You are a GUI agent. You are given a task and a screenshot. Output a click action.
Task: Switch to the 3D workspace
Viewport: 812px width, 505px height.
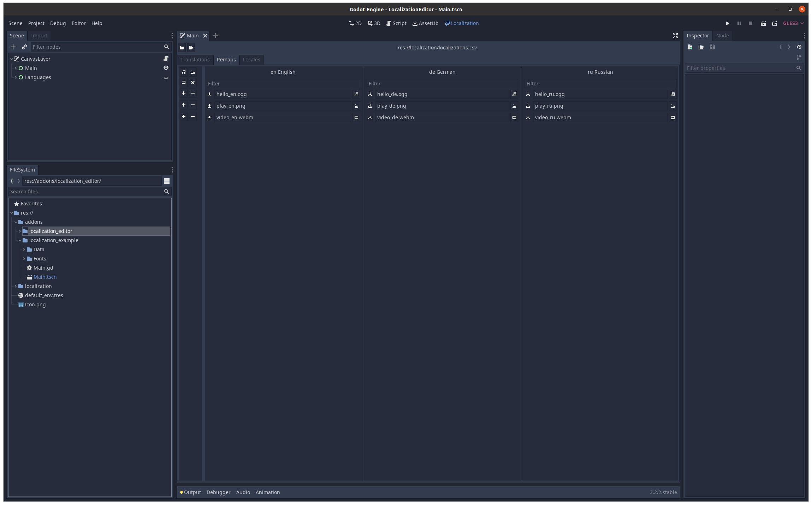pyautogui.click(x=374, y=23)
